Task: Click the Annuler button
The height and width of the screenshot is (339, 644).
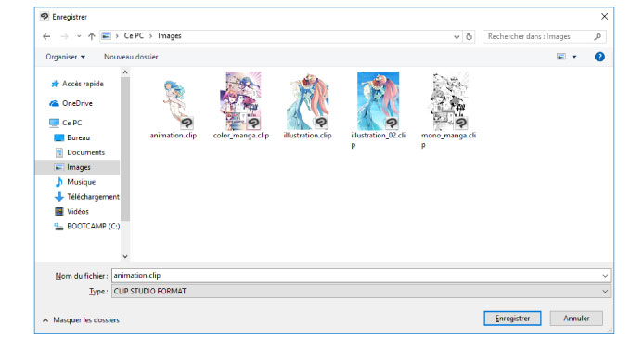Action: (576, 319)
